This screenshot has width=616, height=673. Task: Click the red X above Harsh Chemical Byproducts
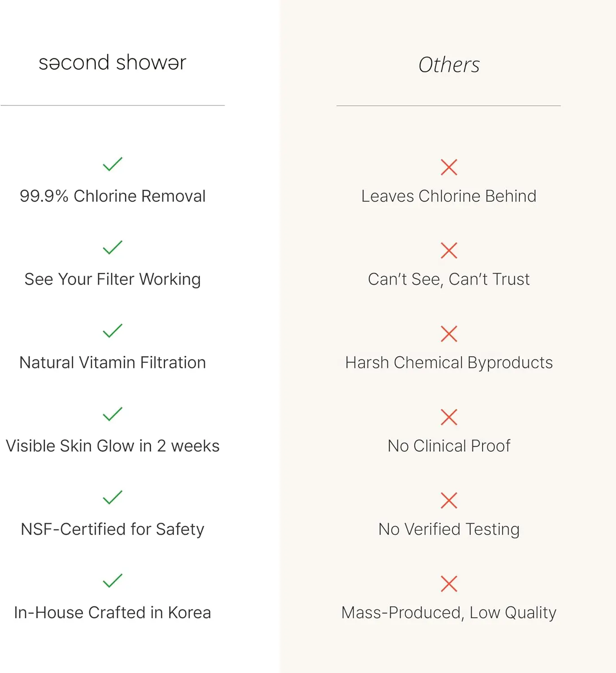(x=449, y=334)
